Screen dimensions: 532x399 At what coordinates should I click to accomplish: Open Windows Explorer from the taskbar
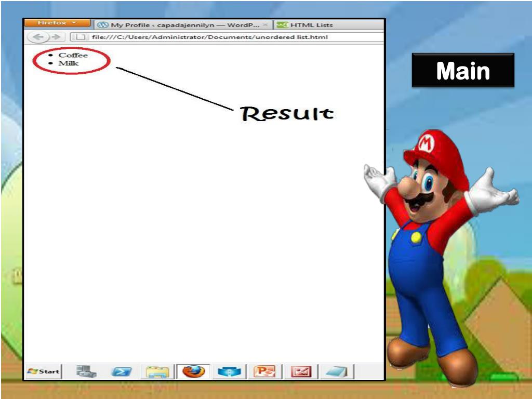[x=157, y=372]
